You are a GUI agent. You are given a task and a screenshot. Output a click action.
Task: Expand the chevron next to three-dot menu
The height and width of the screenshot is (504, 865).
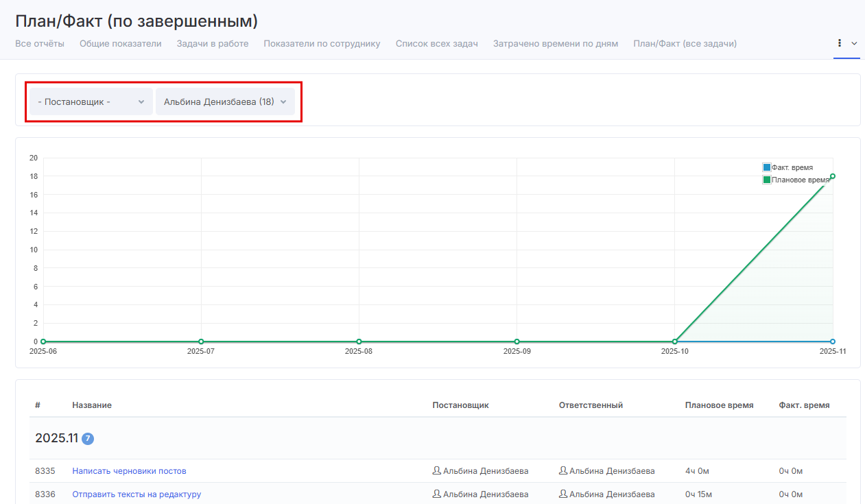854,43
